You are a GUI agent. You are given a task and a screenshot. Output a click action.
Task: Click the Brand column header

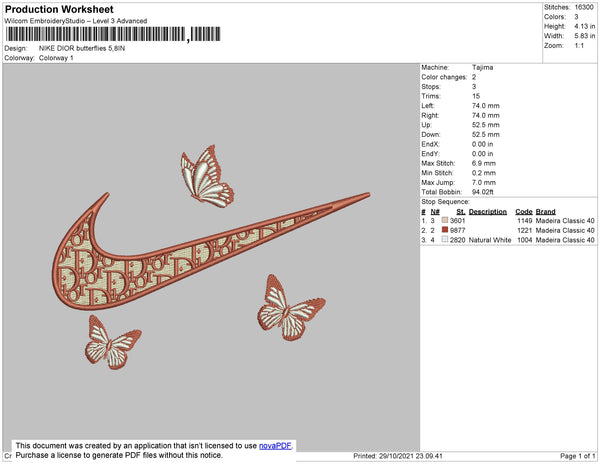coord(545,212)
